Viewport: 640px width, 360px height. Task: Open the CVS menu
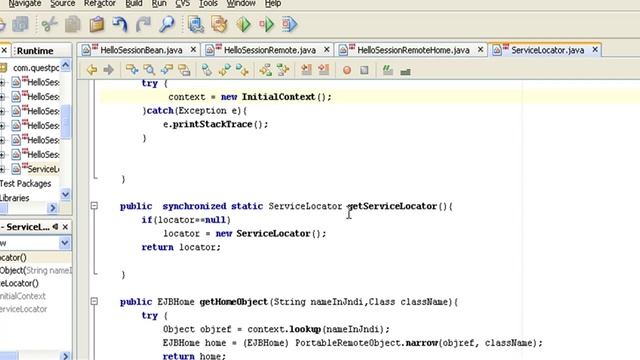[182, 4]
